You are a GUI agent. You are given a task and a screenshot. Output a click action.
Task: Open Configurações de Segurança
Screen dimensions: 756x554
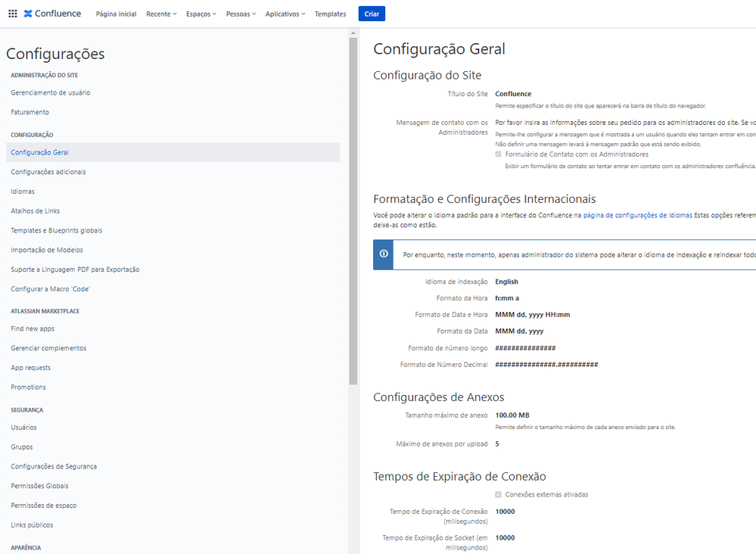click(54, 467)
